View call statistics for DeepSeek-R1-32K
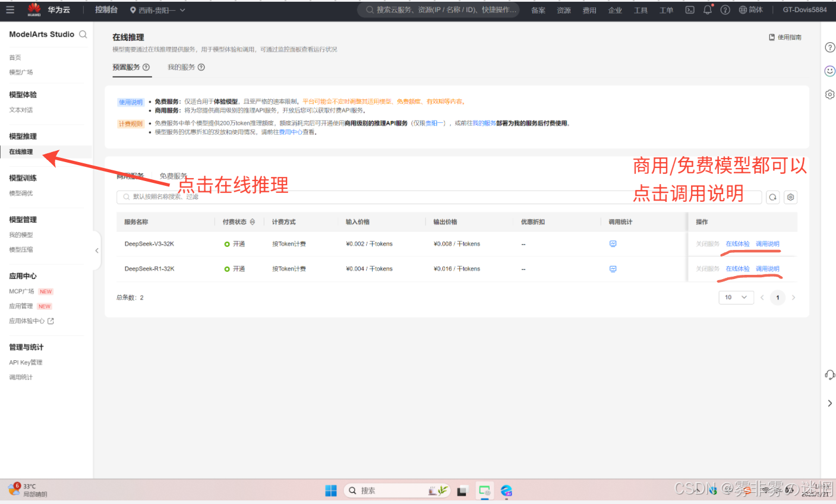Screen dimensions: 836x504 point(613,269)
